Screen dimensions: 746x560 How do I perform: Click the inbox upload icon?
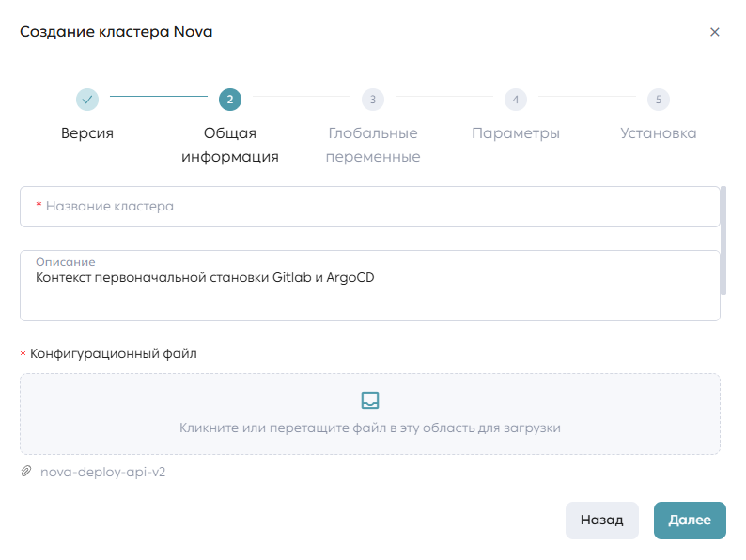369,400
